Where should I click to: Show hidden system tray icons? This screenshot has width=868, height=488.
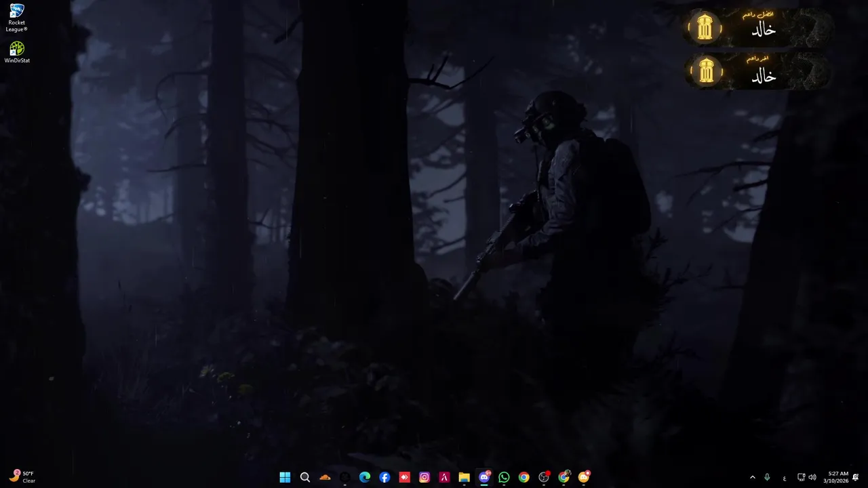point(752,477)
